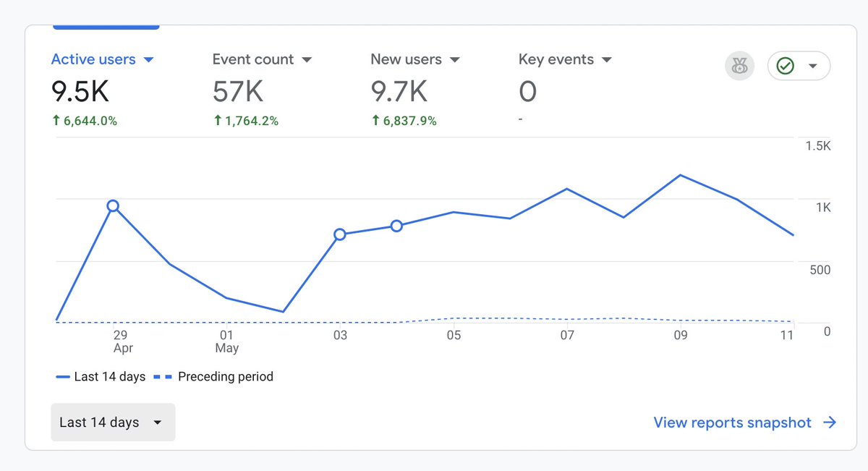Click the arrow next to View reports snapshot

click(830, 423)
